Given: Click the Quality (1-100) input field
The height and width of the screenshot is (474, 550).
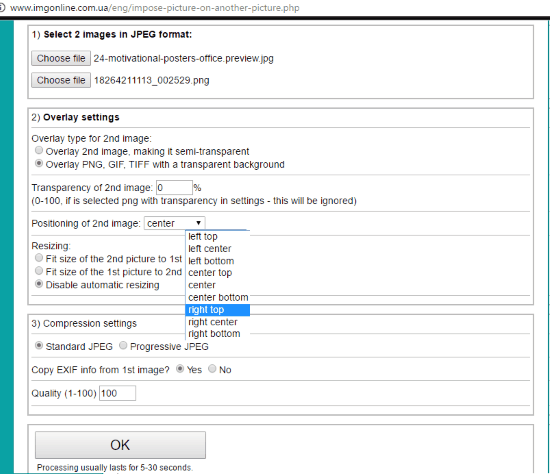Looking at the screenshot, I should [118, 393].
